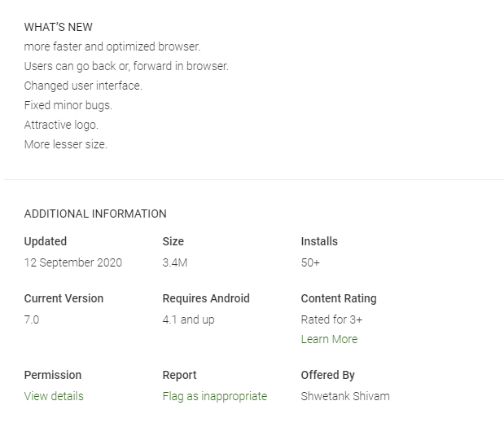504x423 pixels.
Task: Click the 'Attractive logo.' changelog line
Action: click(61, 125)
